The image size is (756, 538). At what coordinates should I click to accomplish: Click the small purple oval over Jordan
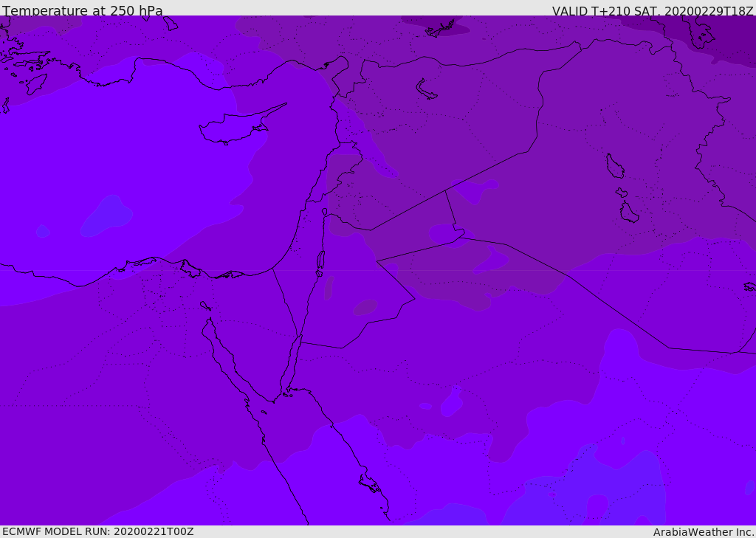[x=365, y=307]
